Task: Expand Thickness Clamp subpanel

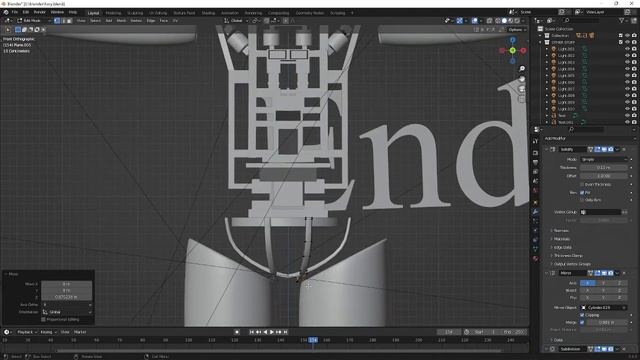Action: pyautogui.click(x=567, y=256)
